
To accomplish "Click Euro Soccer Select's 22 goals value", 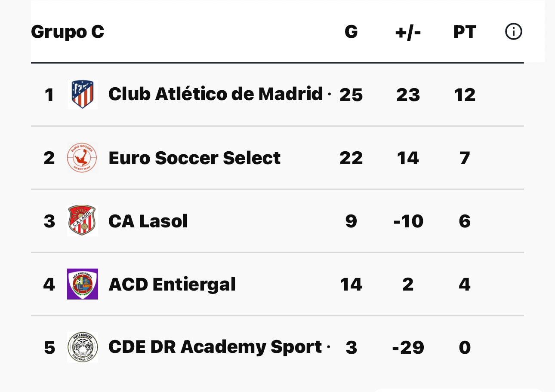I will (351, 158).
